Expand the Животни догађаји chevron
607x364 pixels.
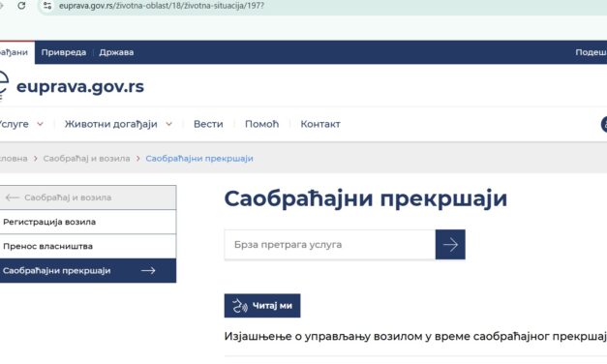pos(168,124)
